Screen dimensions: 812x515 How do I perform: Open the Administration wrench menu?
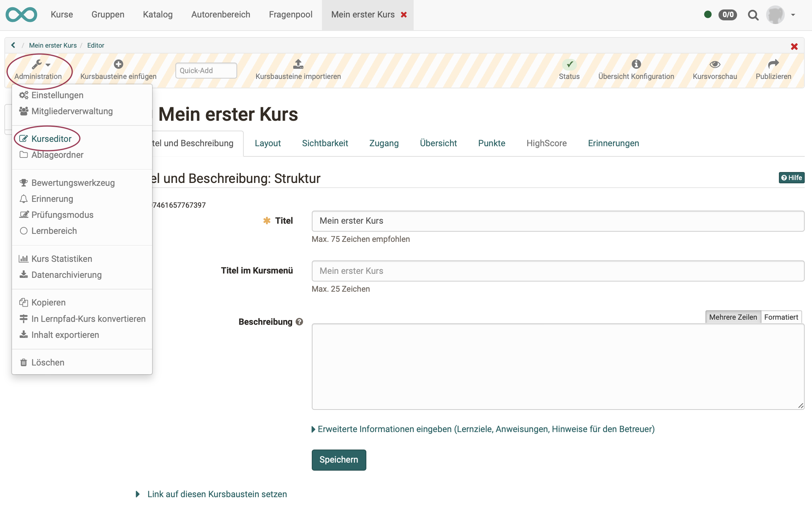[x=38, y=70]
